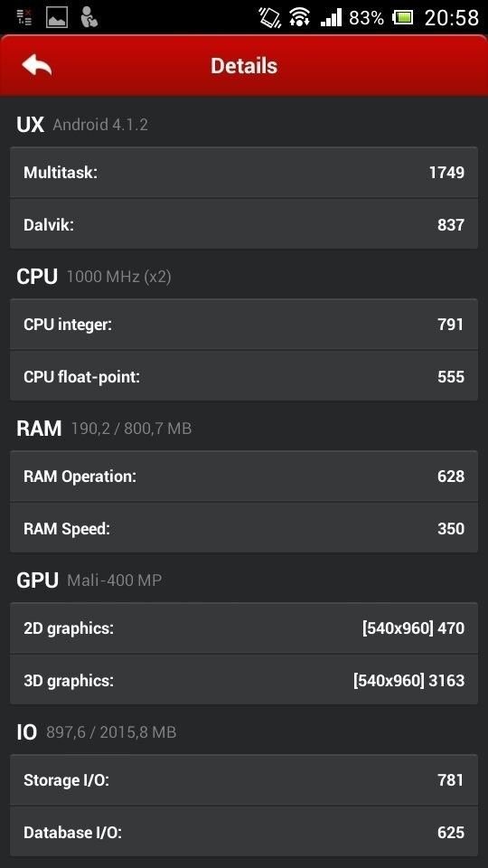Select the RAM Speed row
Screen dimensions: 488x868
click(244, 527)
